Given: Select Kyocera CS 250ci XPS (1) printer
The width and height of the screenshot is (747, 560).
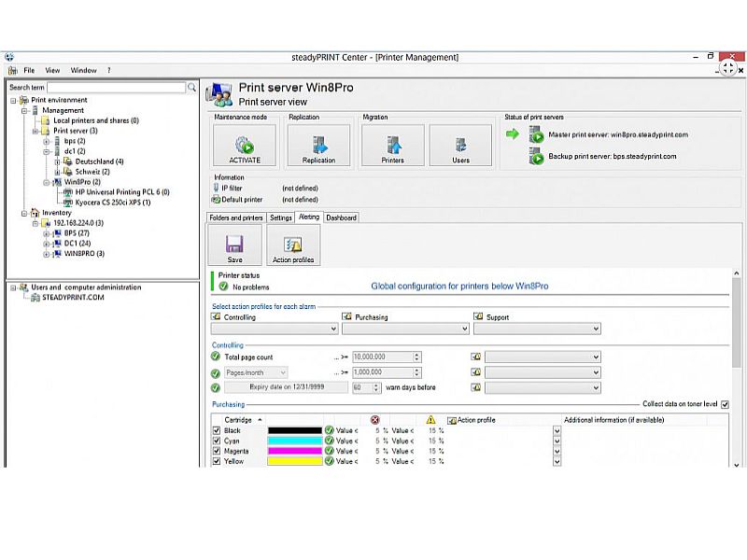Looking at the screenshot, I should pos(112,203).
